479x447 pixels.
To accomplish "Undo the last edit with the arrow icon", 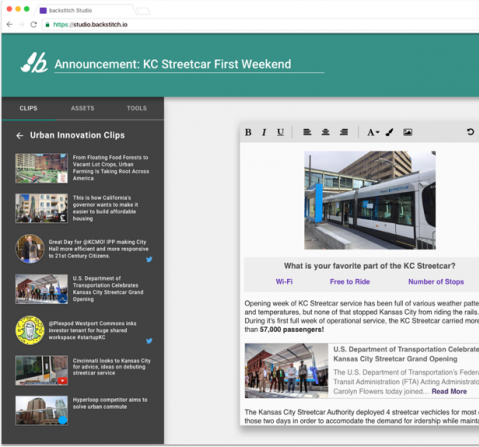I will coord(470,132).
